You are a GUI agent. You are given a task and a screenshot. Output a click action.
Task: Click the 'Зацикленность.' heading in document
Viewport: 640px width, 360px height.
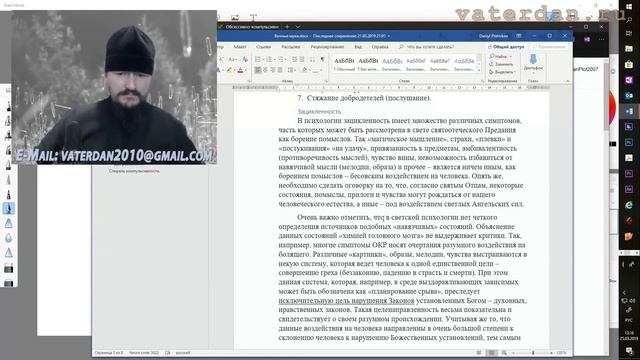pyautogui.click(x=320, y=111)
